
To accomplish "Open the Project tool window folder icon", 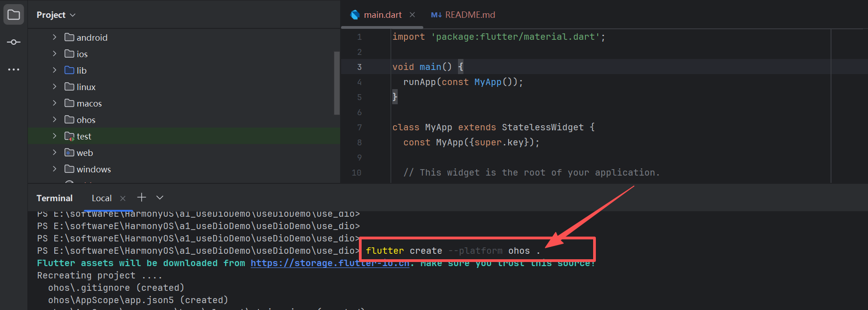I will click(14, 15).
